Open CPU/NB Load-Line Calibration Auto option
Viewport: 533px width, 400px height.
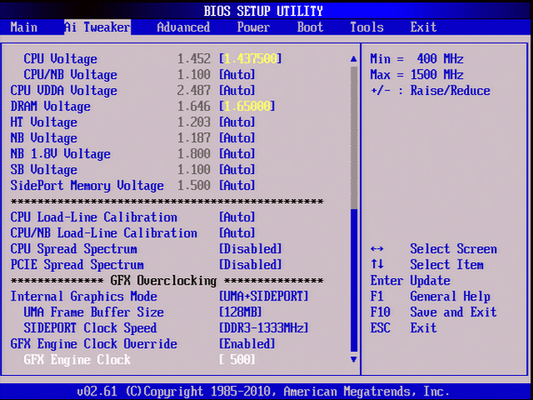(x=237, y=233)
